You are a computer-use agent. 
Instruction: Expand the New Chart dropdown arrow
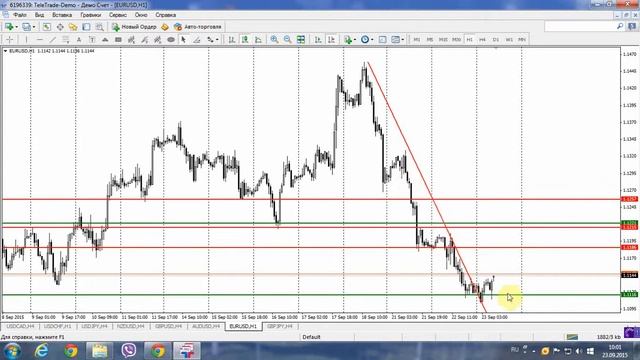(x=16, y=27)
